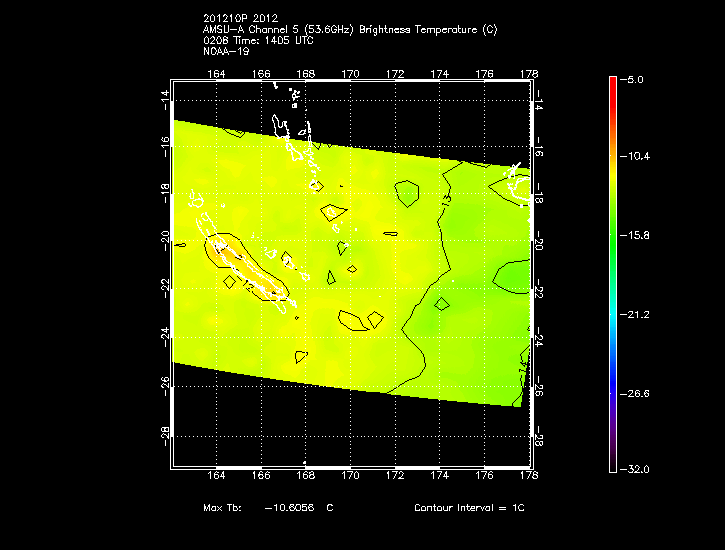This screenshot has height=550, width=725.
Task: Click the blue section of the color bar
Action: pos(612,370)
